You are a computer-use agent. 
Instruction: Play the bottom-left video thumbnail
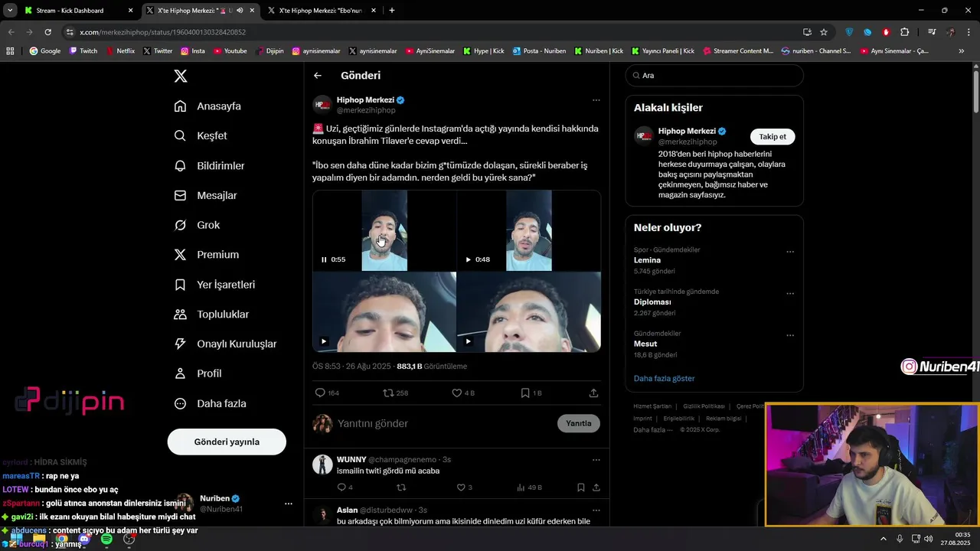(324, 341)
